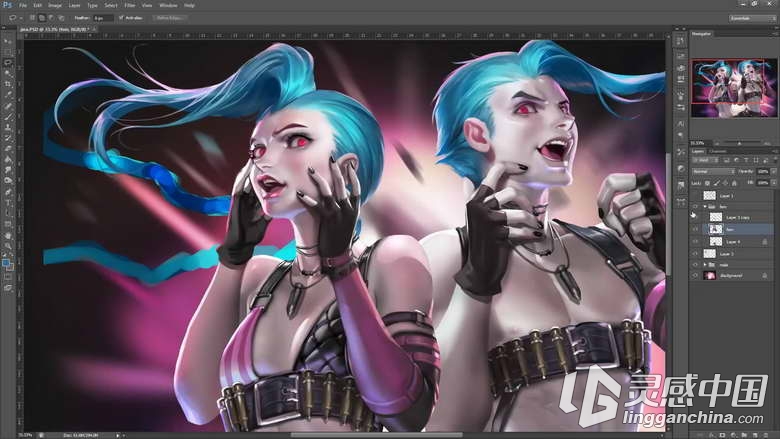Select the Dodge tool

tap(8, 180)
